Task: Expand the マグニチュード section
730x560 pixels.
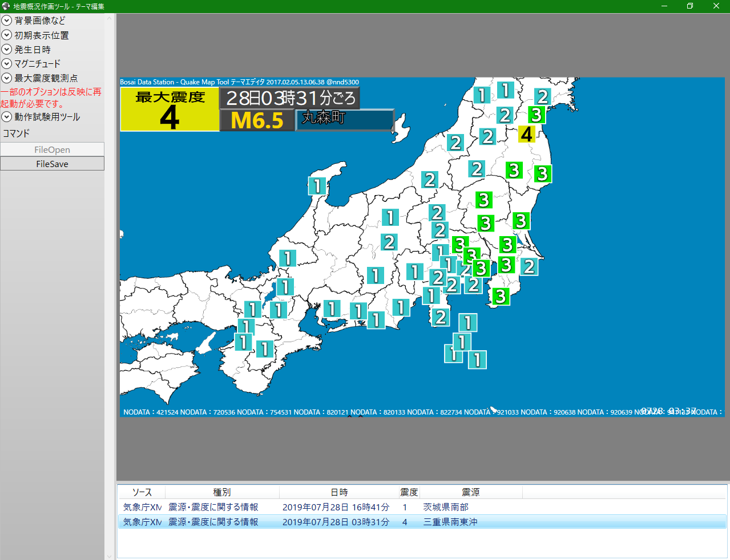Action: (7, 64)
